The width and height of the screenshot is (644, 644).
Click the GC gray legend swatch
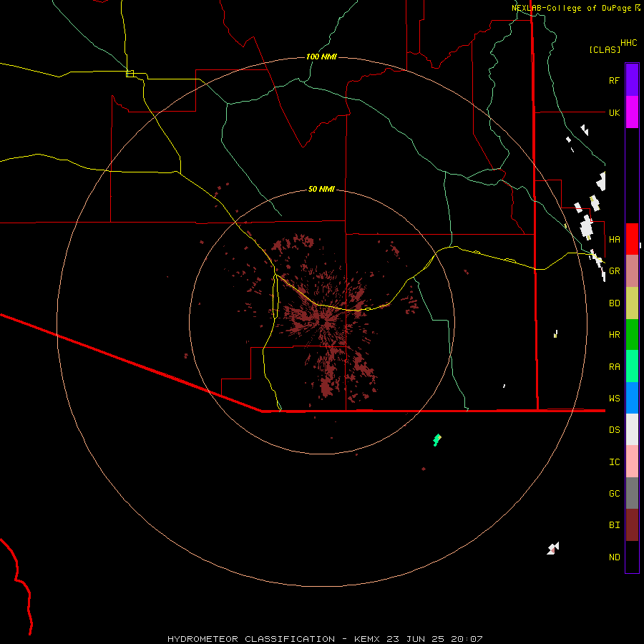tap(632, 493)
